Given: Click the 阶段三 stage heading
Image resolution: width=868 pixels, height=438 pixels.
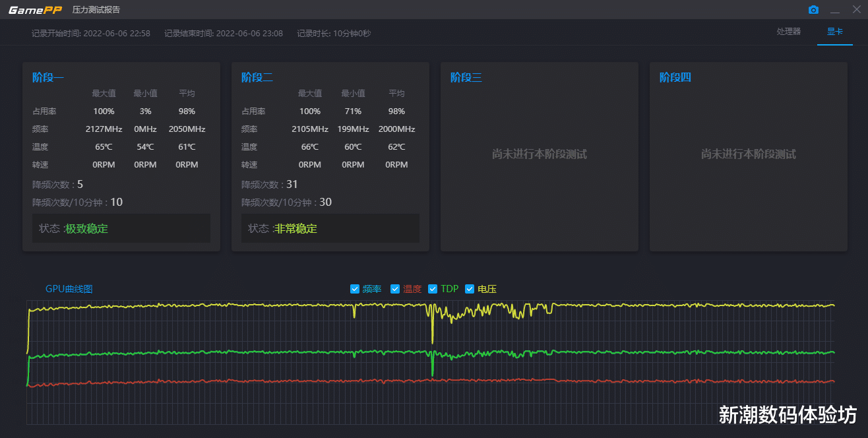Looking at the screenshot, I should click(464, 77).
